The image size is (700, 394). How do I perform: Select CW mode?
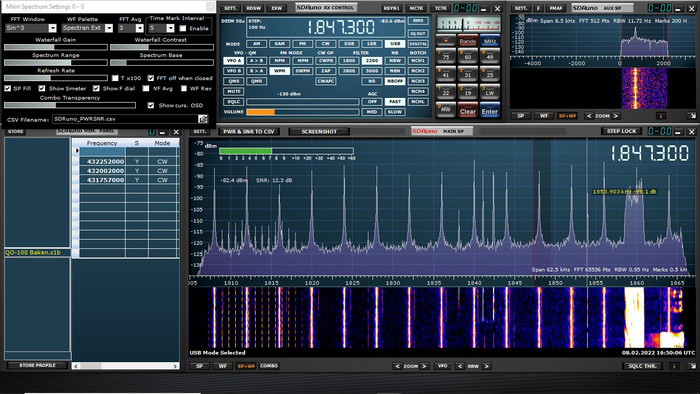click(x=326, y=44)
